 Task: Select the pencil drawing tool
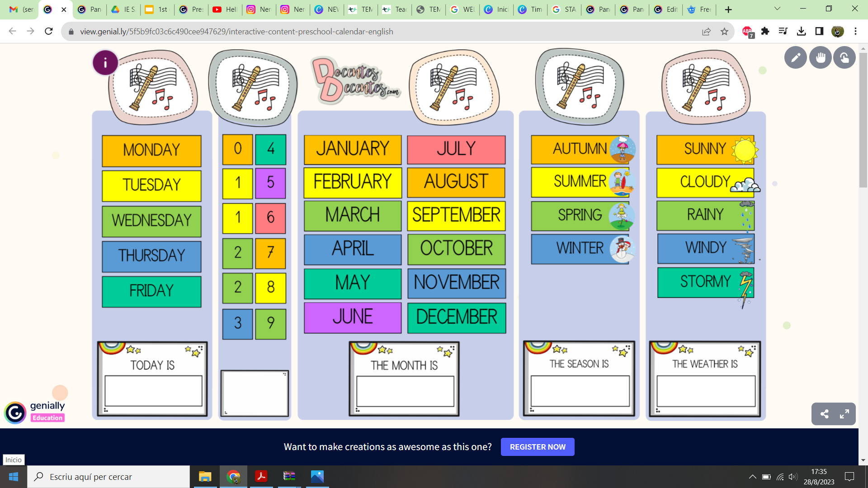(x=796, y=57)
